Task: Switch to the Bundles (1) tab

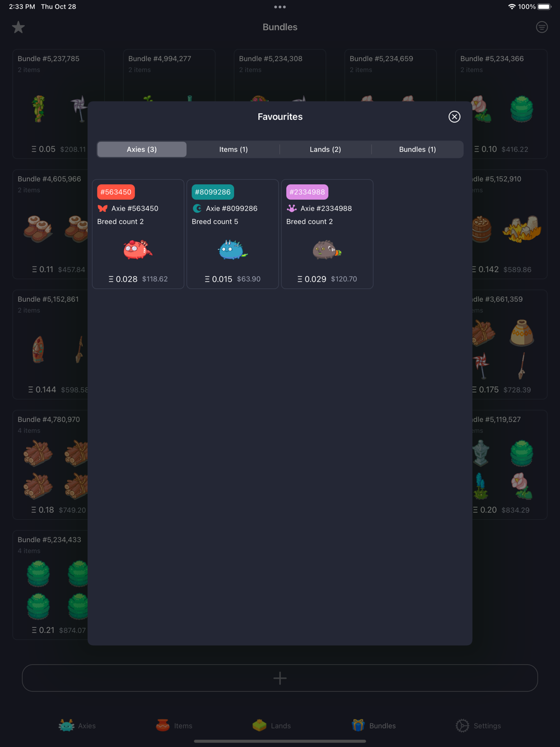Action: tap(417, 150)
